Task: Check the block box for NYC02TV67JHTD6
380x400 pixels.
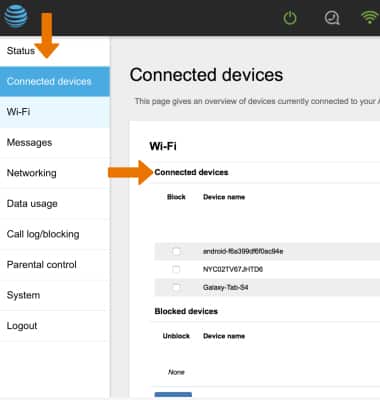Action: 176,269
